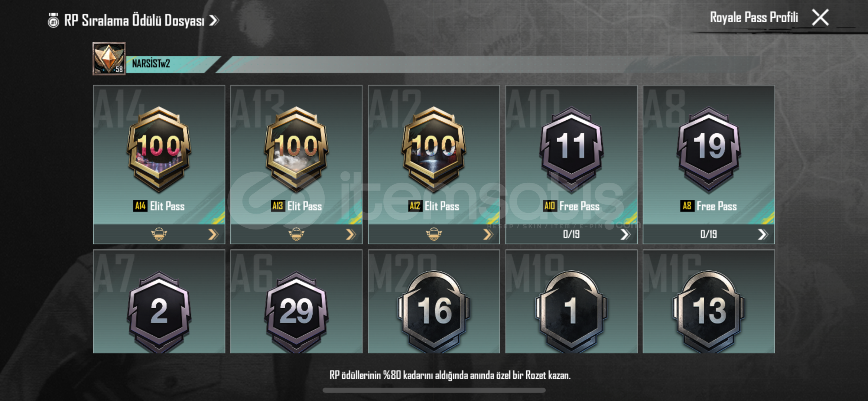This screenshot has width=868, height=401.
Task: Open the A14 Elit Pass gold 100 badge
Action: click(159, 149)
